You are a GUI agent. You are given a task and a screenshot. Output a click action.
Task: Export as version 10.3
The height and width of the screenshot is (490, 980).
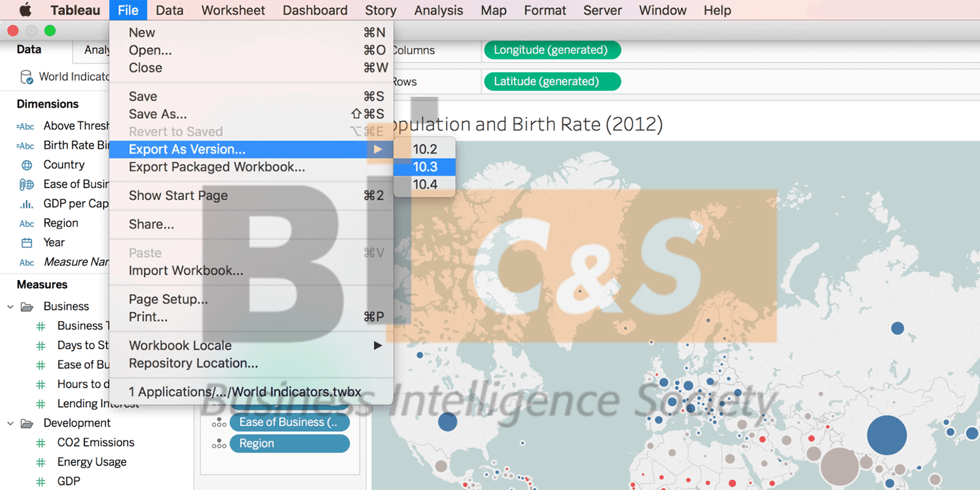(424, 167)
